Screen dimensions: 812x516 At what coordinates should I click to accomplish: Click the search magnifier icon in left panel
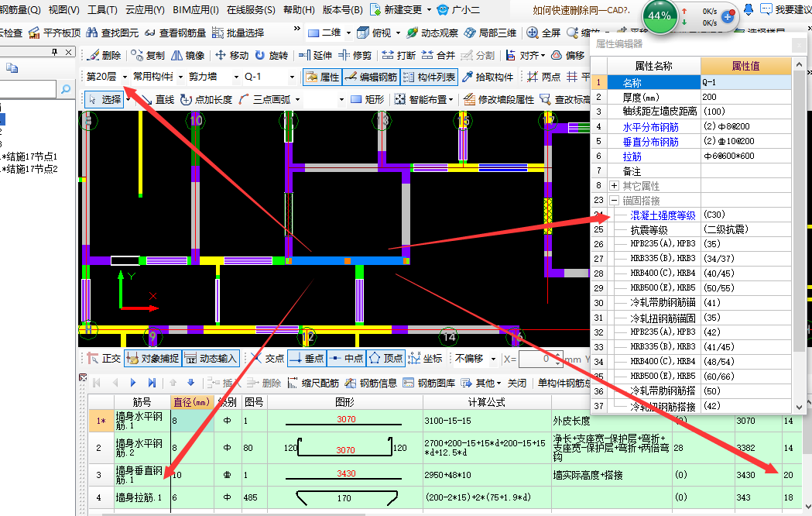(65, 89)
